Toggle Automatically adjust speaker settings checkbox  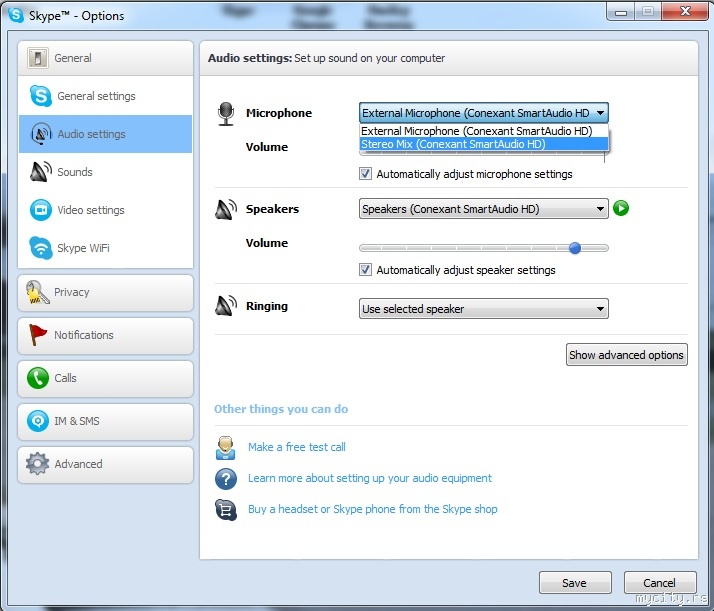(365, 270)
